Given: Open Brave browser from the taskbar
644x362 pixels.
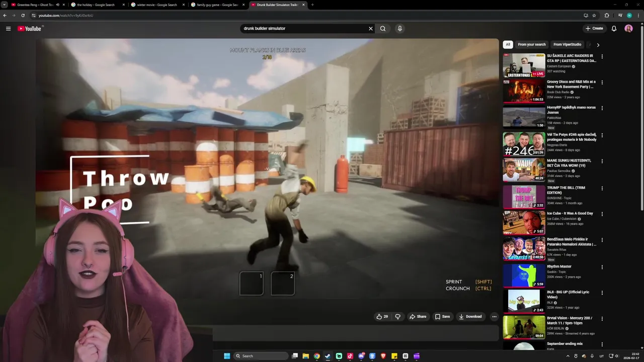Looking at the screenshot, I should 383,356.
